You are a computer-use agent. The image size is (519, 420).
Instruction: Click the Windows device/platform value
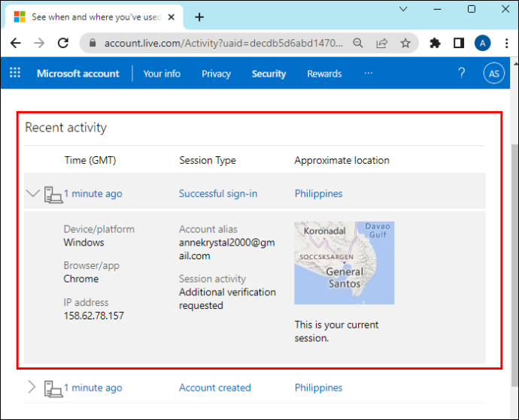(x=83, y=243)
